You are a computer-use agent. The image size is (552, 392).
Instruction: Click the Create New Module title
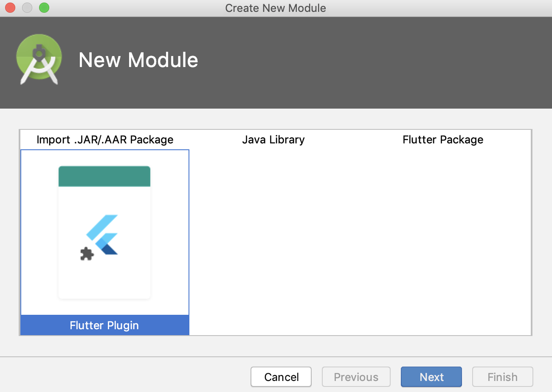click(276, 8)
